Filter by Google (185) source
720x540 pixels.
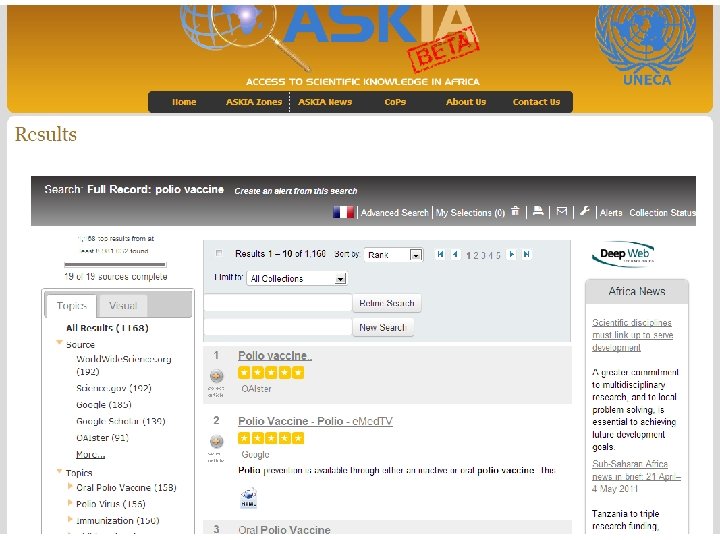pos(104,405)
